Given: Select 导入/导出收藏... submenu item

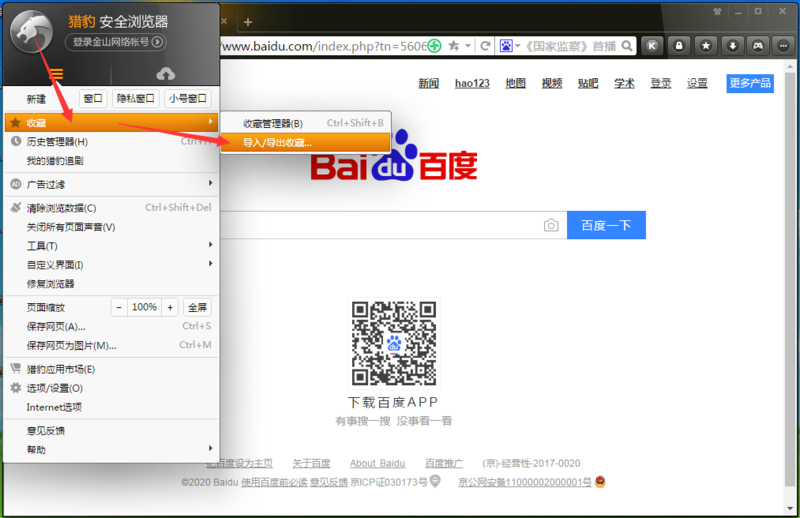Looking at the screenshot, I should (x=306, y=142).
